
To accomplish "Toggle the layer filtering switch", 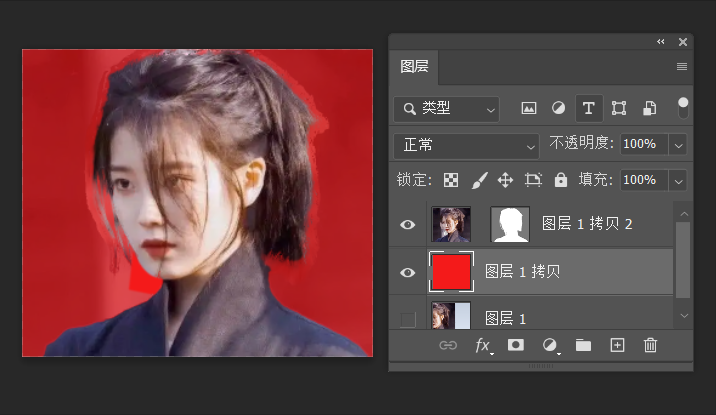I will 683,107.
